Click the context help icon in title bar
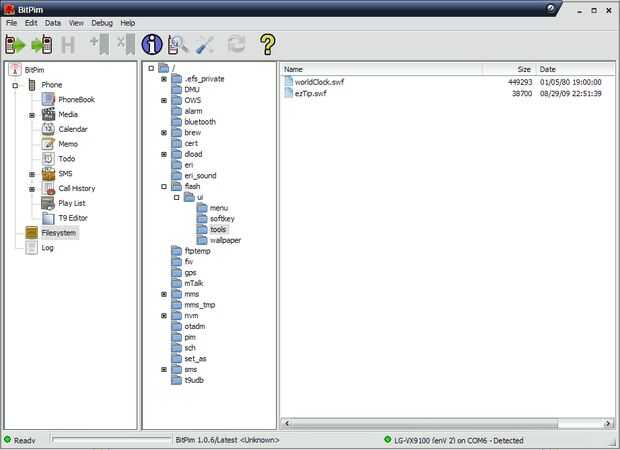This screenshot has width=620, height=450. (550, 8)
